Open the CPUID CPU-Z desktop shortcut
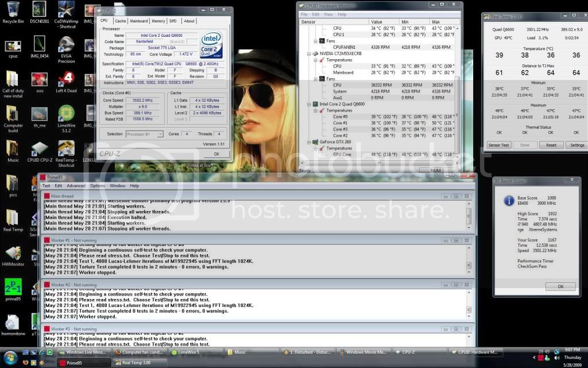Viewport: 588px width, 368px height. [40, 152]
